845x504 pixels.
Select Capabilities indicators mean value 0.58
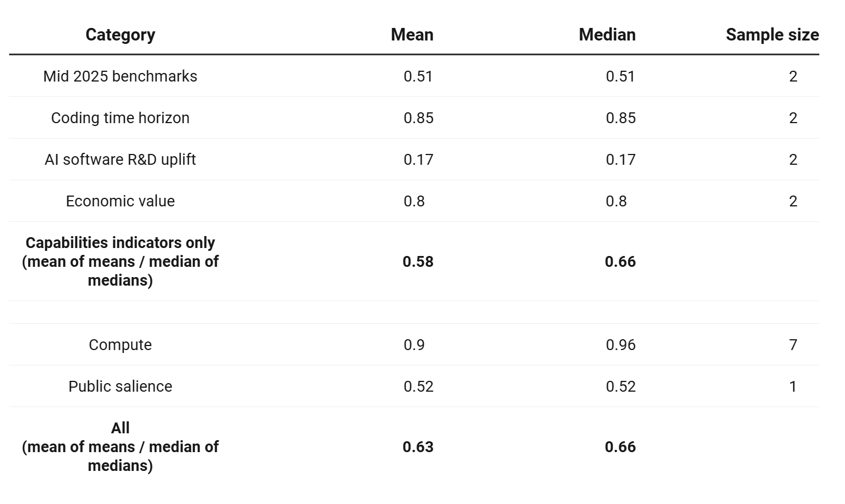click(x=418, y=262)
